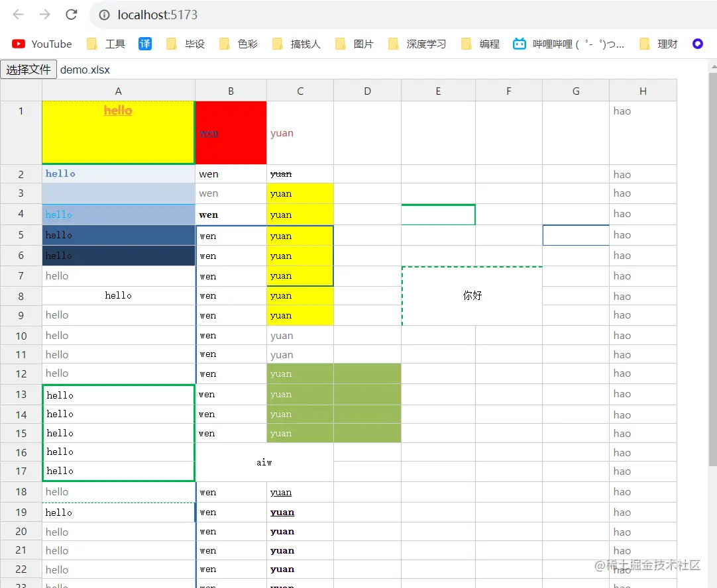
Task: Click the 译 translate bookmark icon
Action: click(145, 44)
